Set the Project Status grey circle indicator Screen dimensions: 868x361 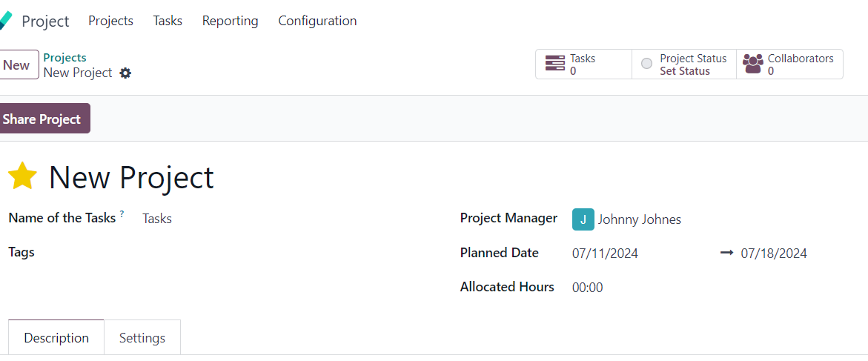pos(646,64)
